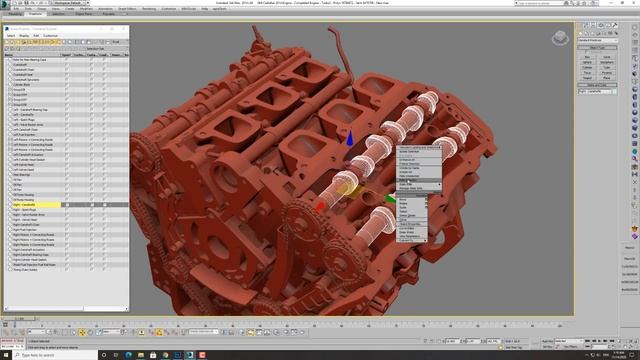Switch to Populate ribbon tab
Screen dimensions: 640x360
tap(109, 14)
